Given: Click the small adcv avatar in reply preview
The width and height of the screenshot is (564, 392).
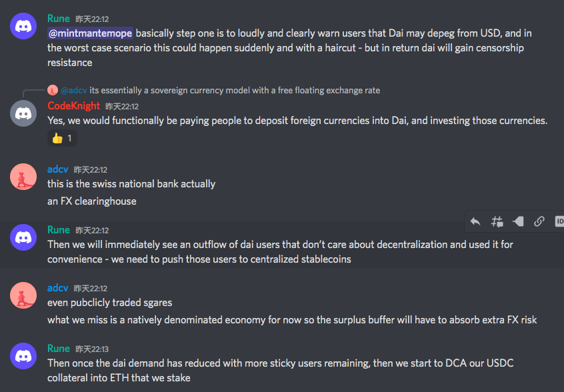Looking at the screenshot, I should click(x=53, y=90).
